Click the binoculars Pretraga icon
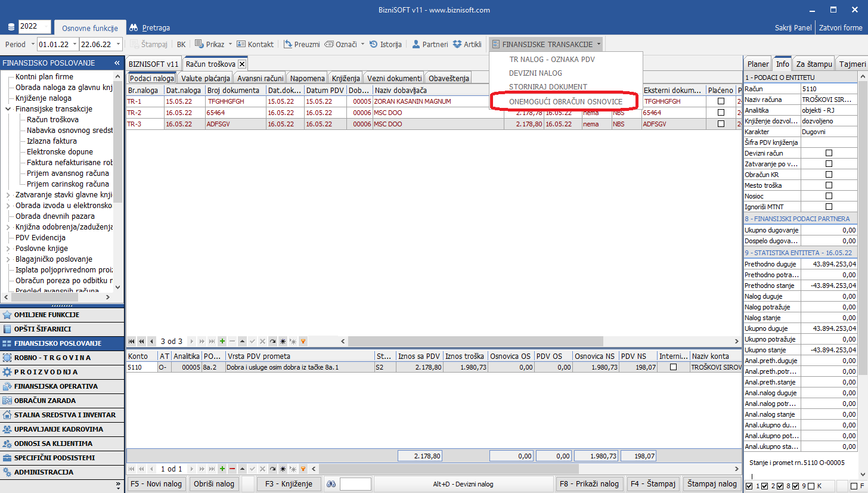 (x=134, y=27)
